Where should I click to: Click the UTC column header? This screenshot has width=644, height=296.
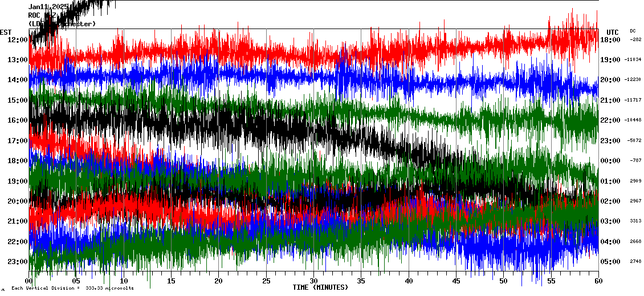612,32
